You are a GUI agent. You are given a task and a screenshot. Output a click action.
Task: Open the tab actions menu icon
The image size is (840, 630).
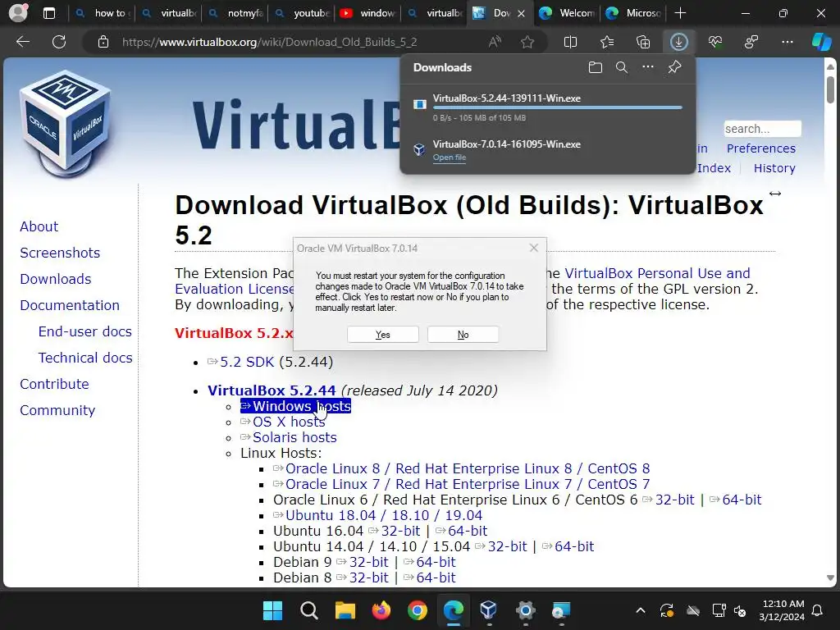pyautogui.click(x=48, y=13)
